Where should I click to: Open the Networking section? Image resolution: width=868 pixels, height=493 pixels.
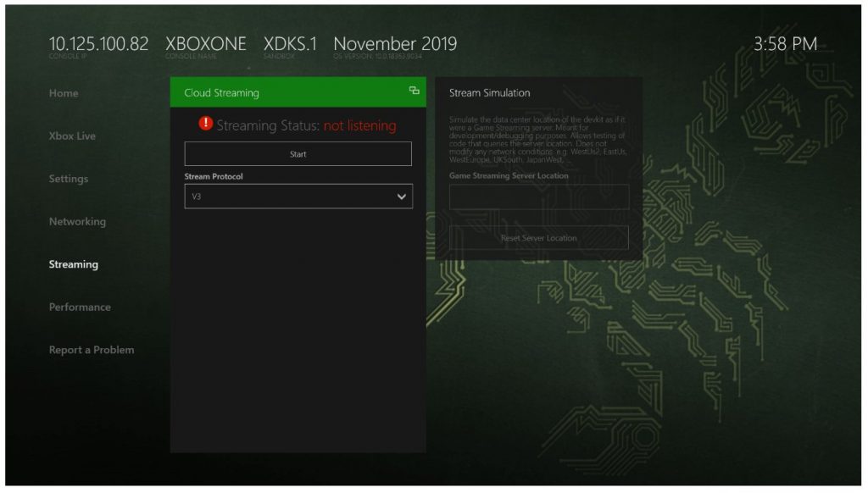[77, 221]
